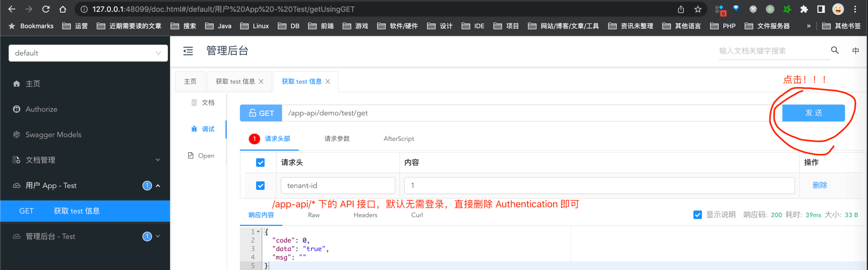Click the sidebar collapse menu icon
Image resolution: width=868 pixels, height=270 pixels.
click(188, 51)
